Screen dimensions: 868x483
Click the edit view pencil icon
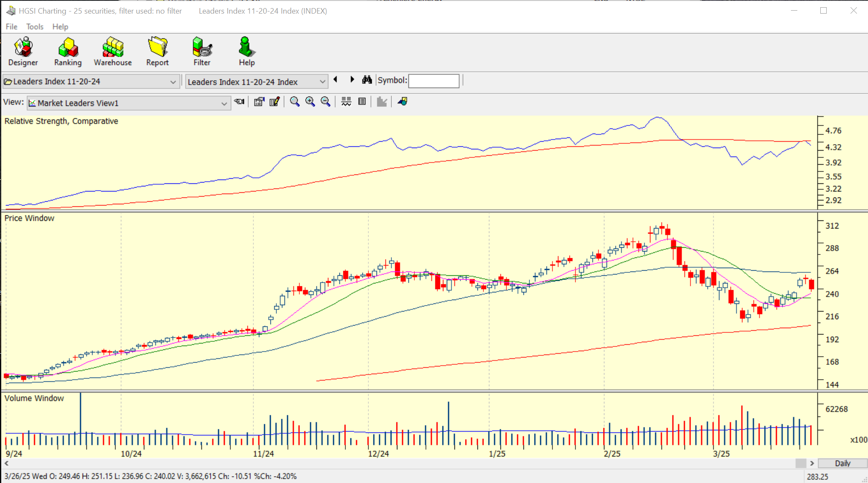(x=275, y=102)
